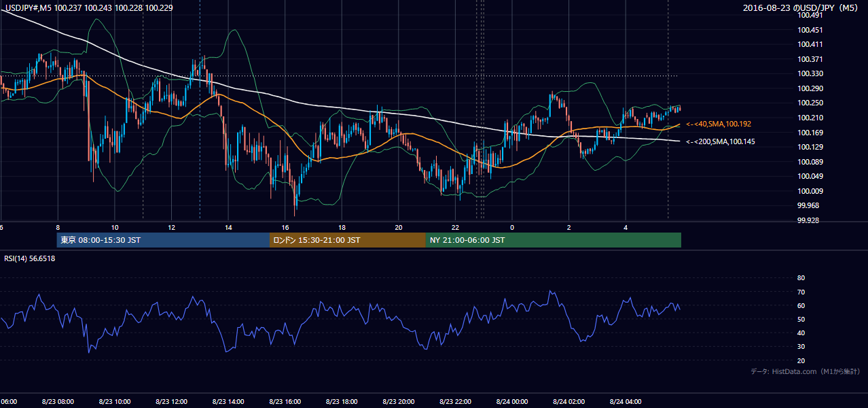The image size is (868, 408).
Task: Open the HistData.com data source credit
Action: click(806, 371)
